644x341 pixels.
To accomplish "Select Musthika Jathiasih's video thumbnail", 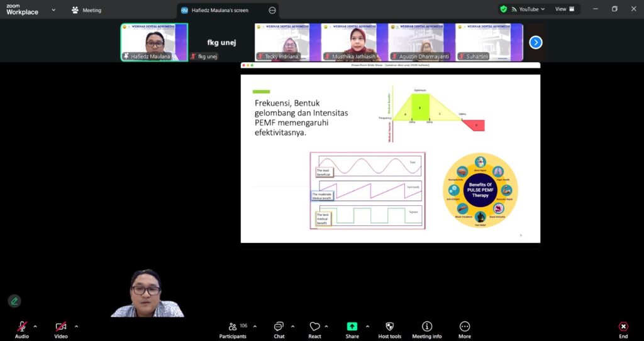I will click(354, 42).
